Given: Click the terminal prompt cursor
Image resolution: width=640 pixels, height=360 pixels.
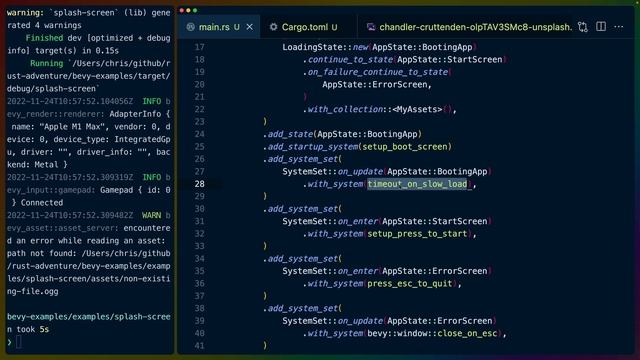Looking at the screenshot, I should (x=19, y=342).
